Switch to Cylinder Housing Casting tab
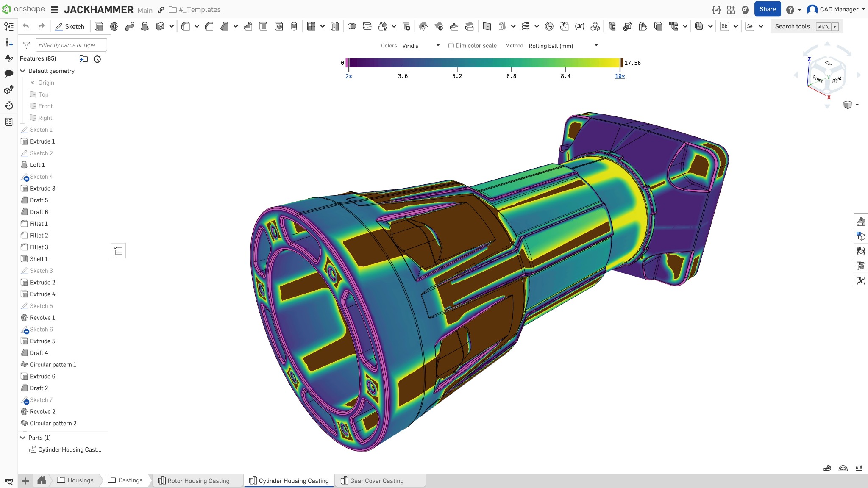 point(289,481)
